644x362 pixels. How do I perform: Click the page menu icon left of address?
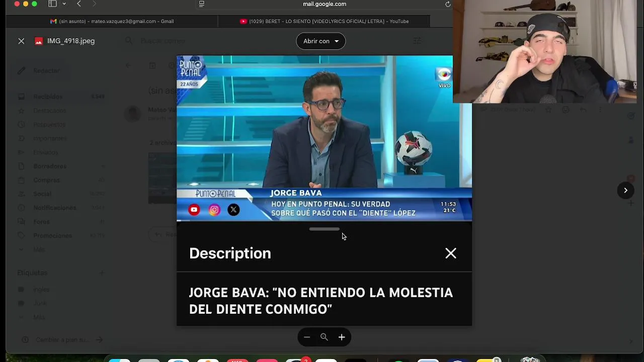click(202, 4)
